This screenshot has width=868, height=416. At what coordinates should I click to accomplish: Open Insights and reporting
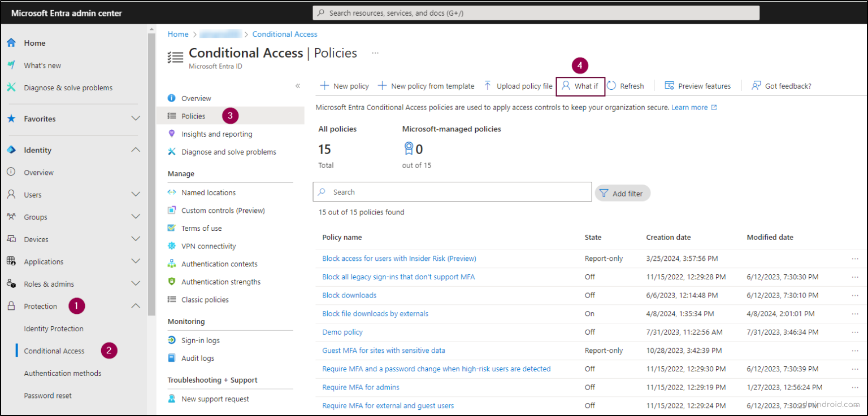[217, 134]
